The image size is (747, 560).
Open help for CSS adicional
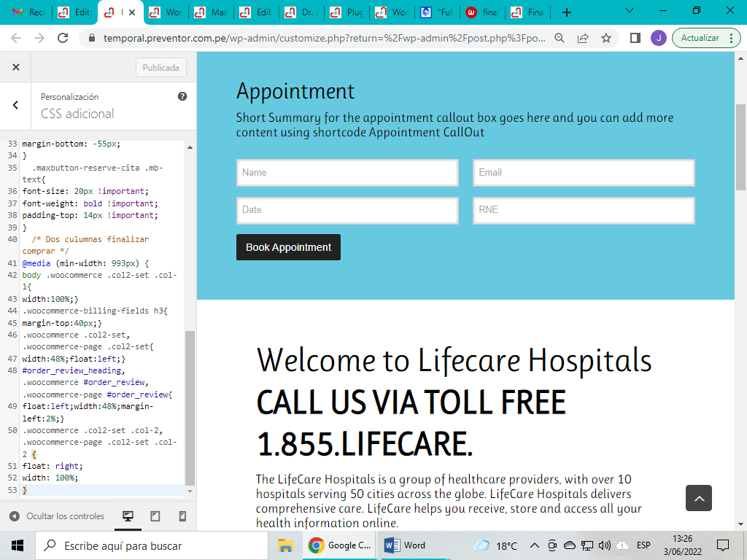click(x=182, y=96)
